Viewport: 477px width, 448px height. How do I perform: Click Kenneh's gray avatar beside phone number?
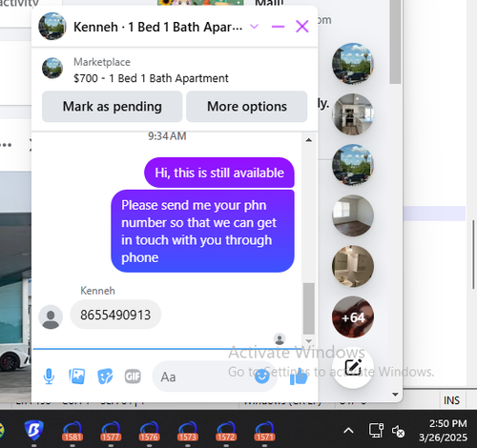click(x=51, y=316)
